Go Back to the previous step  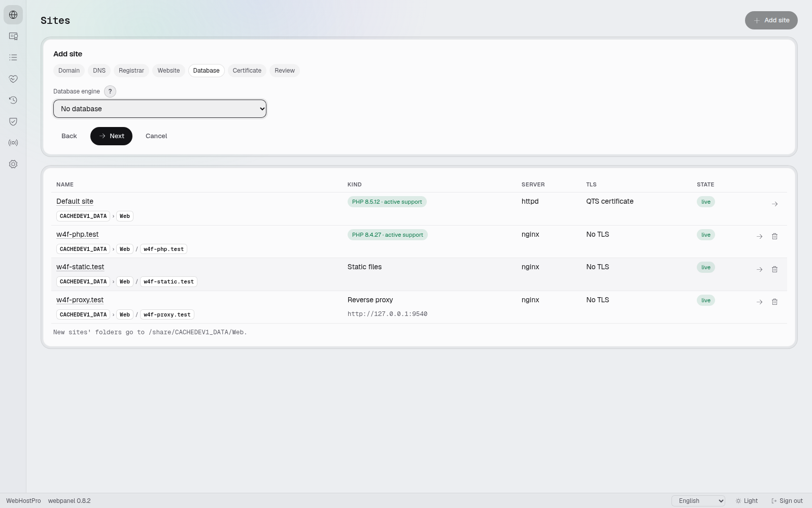tap(69, 136)
